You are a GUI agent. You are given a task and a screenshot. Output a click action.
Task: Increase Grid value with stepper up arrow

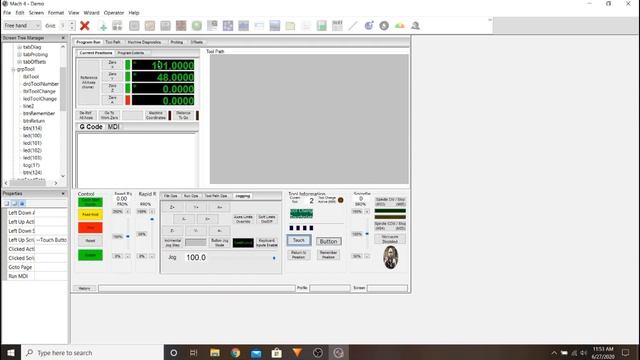[72, 23]
